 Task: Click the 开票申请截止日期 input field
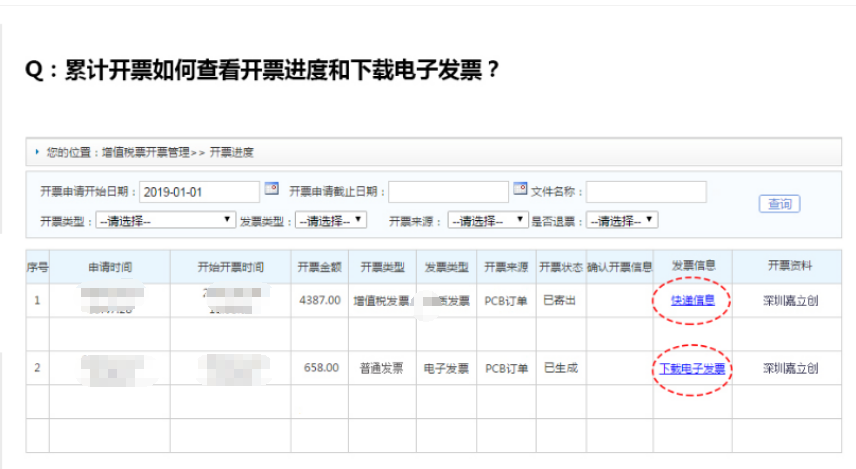tap(448, 191)
